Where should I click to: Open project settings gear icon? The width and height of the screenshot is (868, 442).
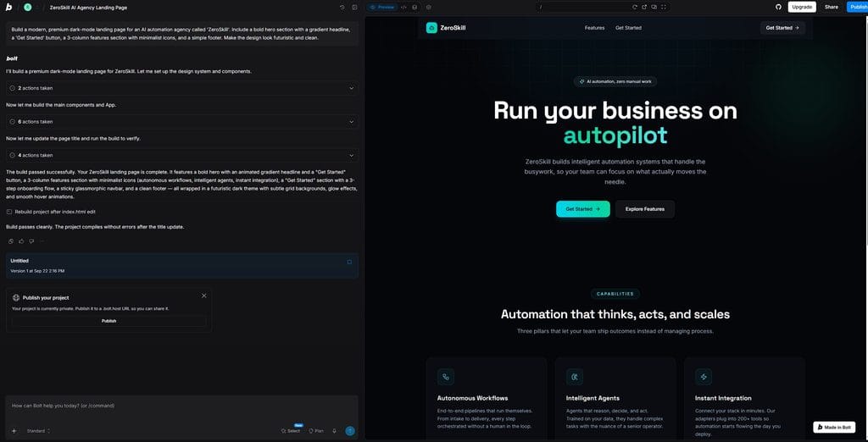(428, 7)
